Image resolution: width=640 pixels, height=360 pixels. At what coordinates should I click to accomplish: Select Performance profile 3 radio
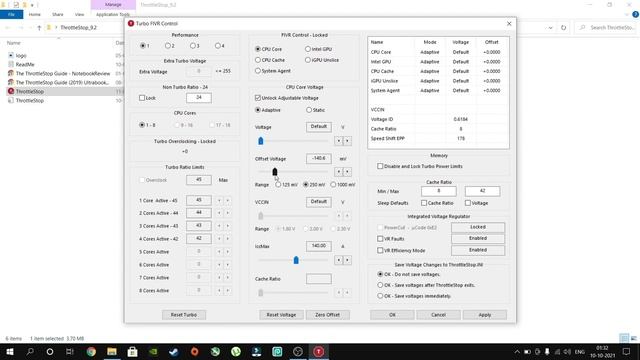point(193,46)
